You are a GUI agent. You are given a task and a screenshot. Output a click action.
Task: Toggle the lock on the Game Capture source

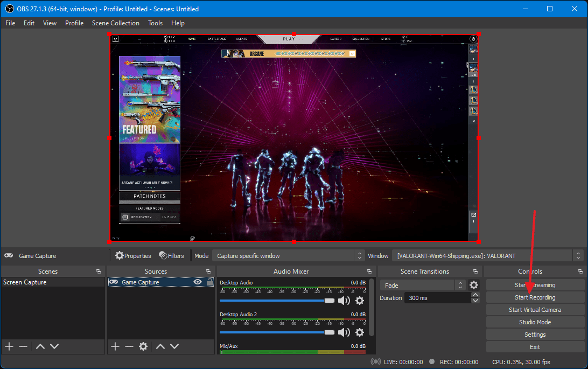tap(209, 282)
